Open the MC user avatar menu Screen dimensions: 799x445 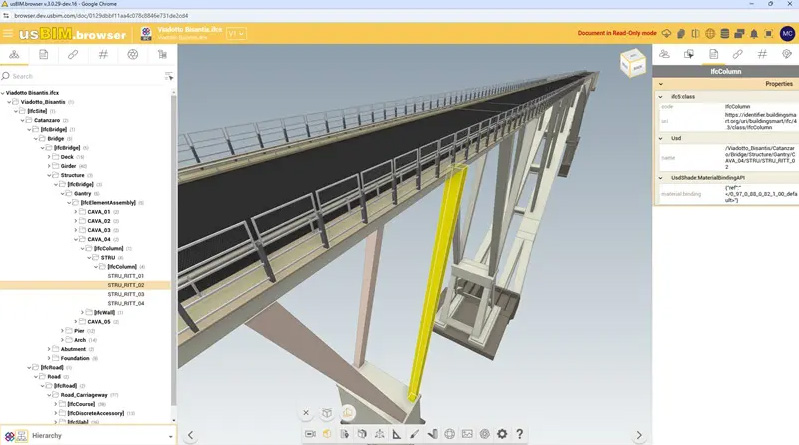[x=787, y=34]
